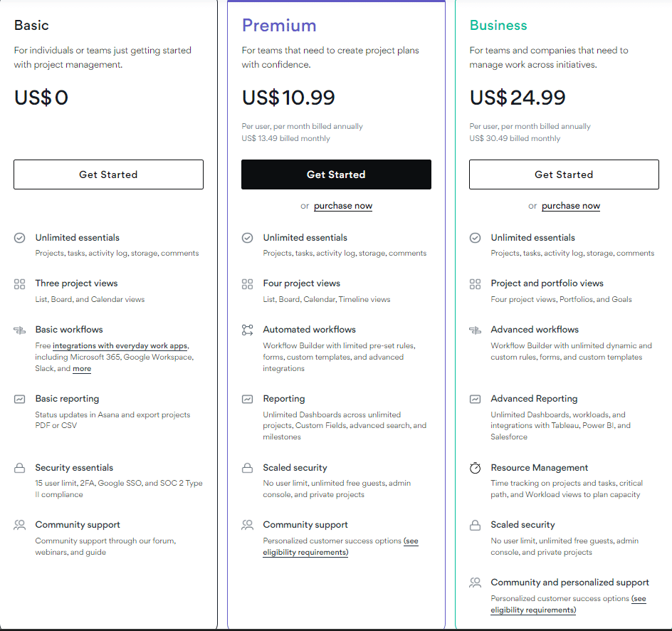Click the signpost icon beside Basic workflows
Screen dimensions: 672x631
coord(20,330)
